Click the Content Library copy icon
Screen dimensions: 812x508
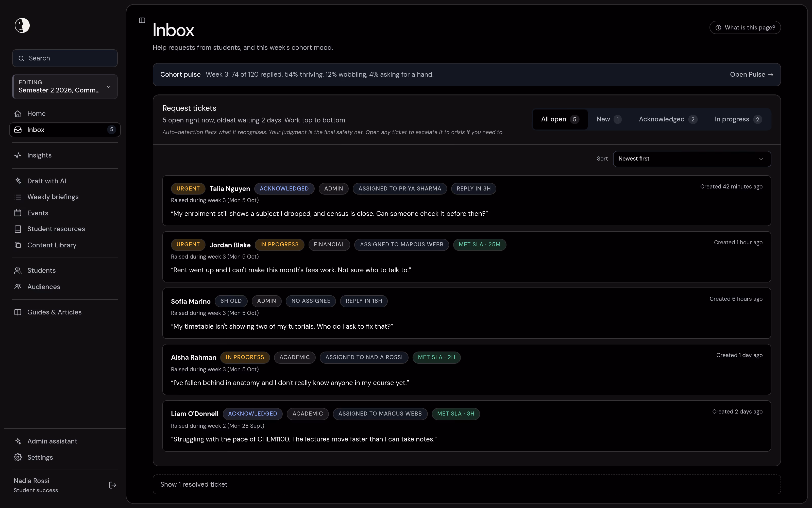click(x=18, y=245)
